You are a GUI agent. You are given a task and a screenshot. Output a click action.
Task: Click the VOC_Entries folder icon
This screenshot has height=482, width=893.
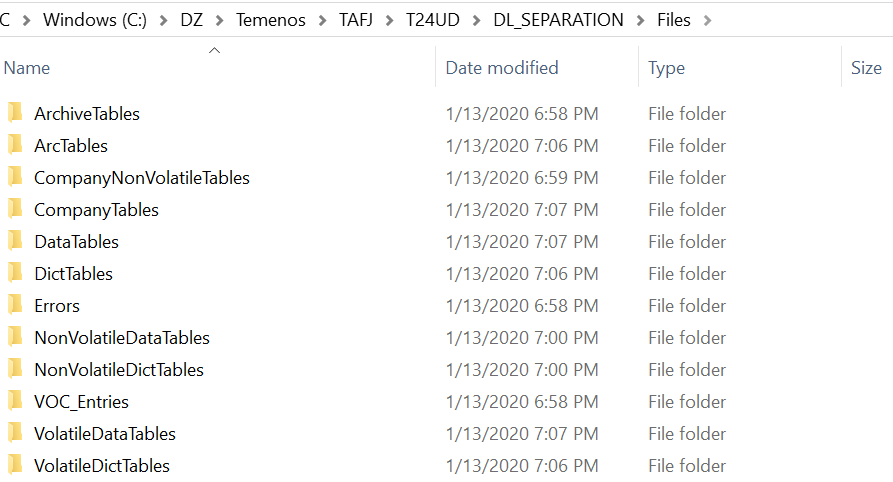click(15, 401)
